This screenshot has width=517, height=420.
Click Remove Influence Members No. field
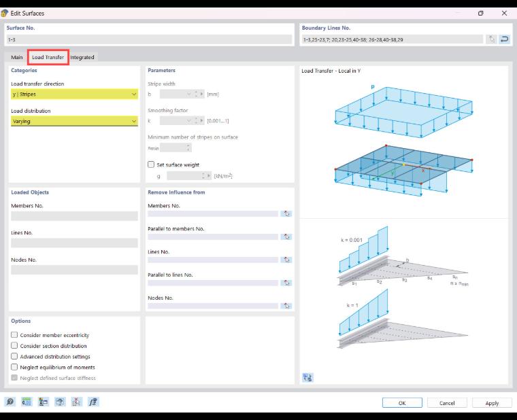[213, 214]
